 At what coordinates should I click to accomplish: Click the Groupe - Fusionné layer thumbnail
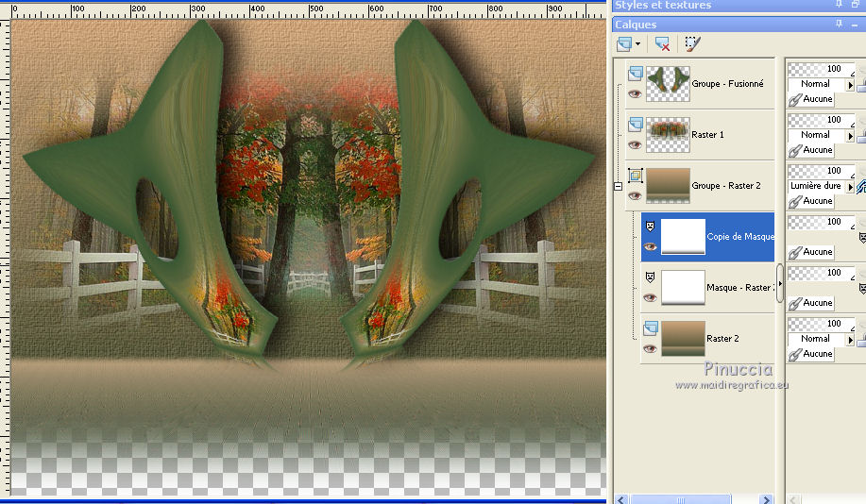click(x=668, y=84)
